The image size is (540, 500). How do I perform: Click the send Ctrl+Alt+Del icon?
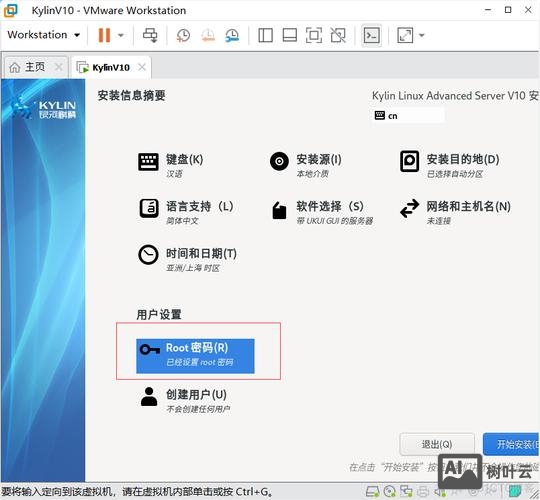150,35
